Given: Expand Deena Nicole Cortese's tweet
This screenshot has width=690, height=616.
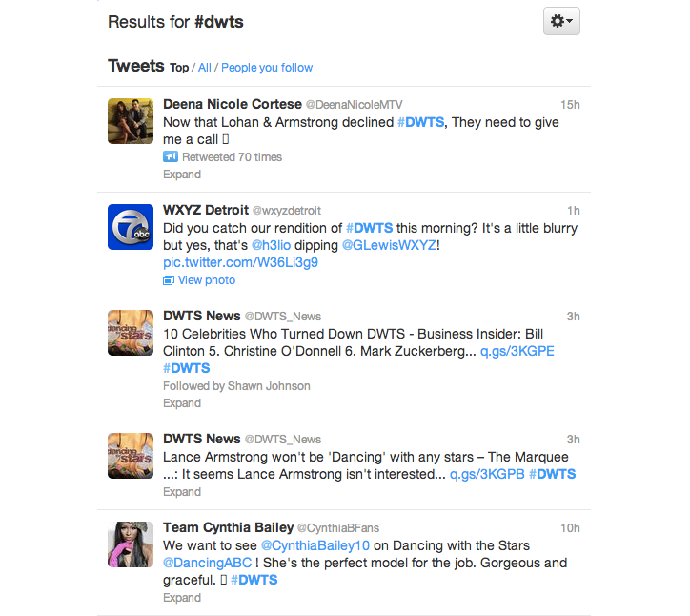Looking at the screenshot, I should point(182,175).
